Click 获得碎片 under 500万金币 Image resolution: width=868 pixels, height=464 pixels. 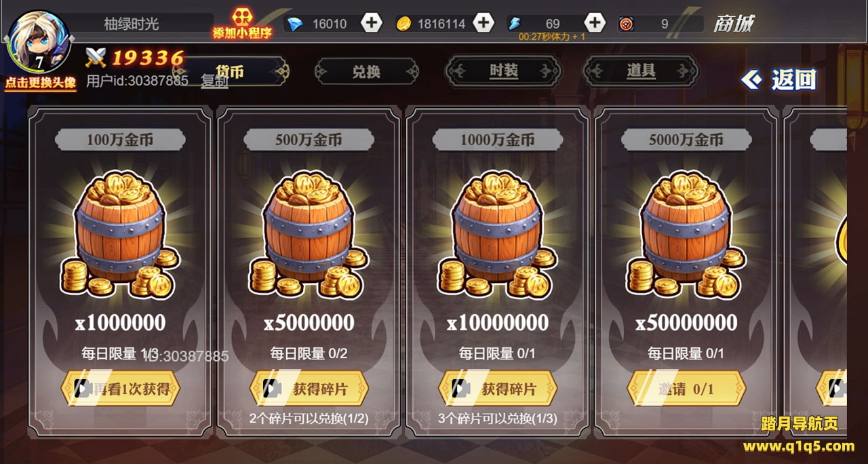(x=309, y=389)
